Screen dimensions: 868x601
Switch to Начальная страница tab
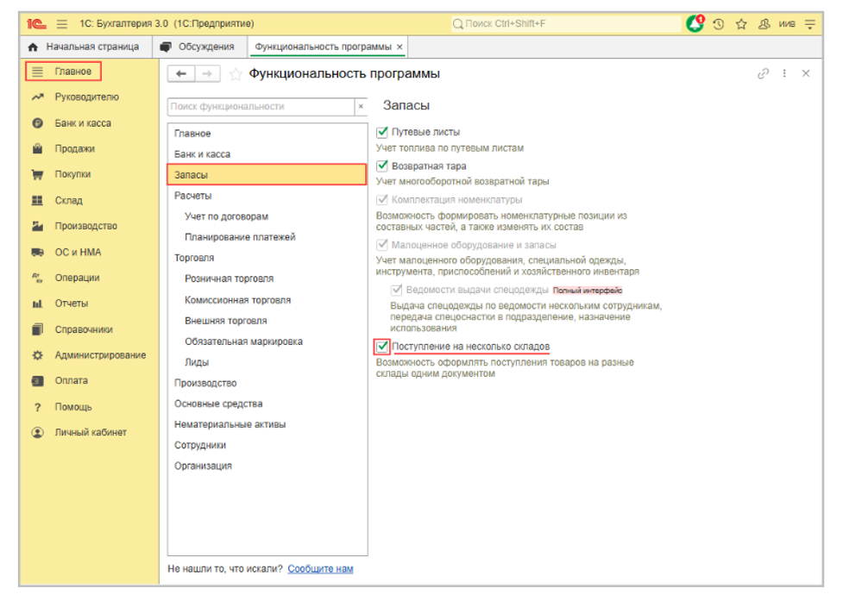pos(85,47)
